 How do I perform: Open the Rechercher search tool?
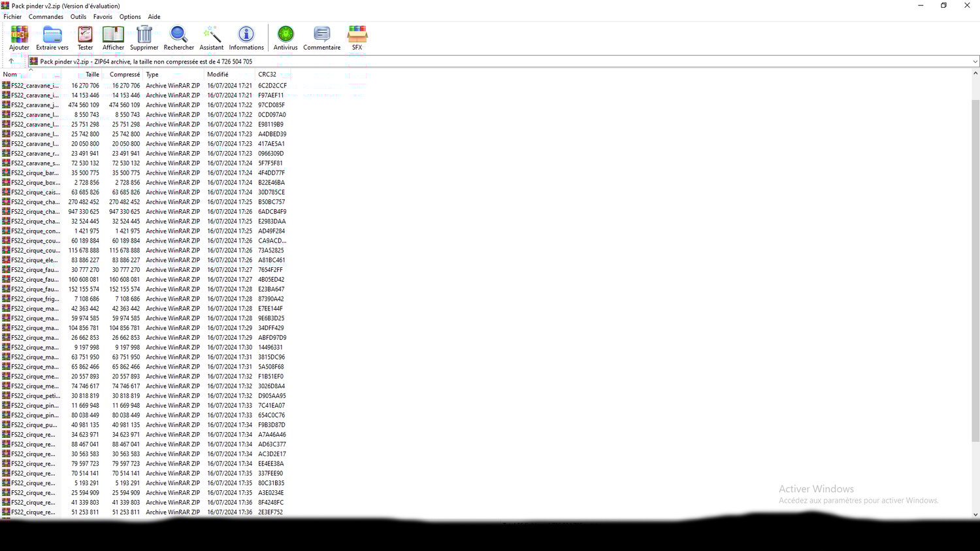[178, 38]
